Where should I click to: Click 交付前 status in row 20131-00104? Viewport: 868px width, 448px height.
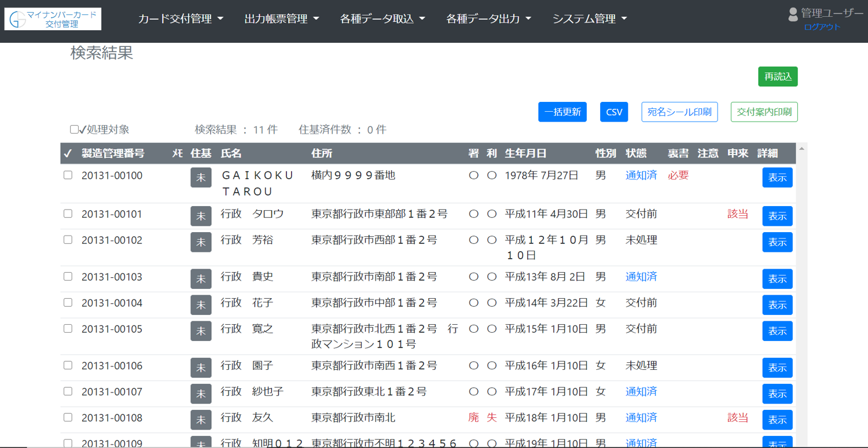point(641,303)
